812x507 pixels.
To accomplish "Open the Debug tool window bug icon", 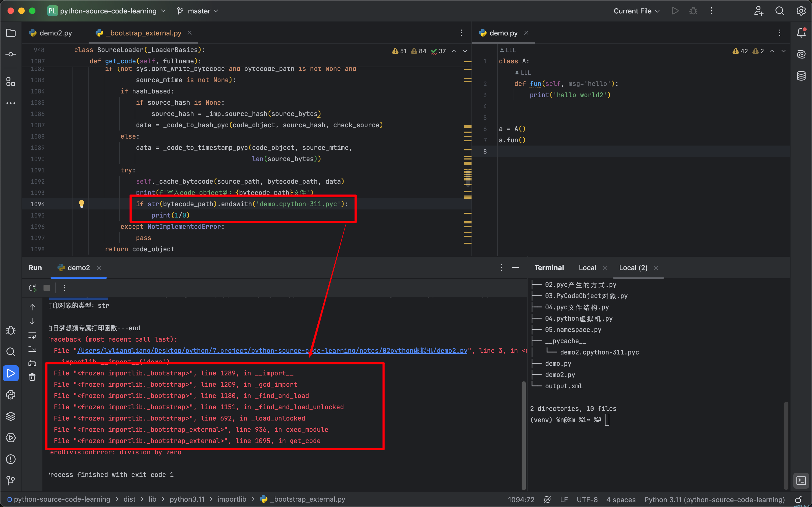I will tap(11, 330).
